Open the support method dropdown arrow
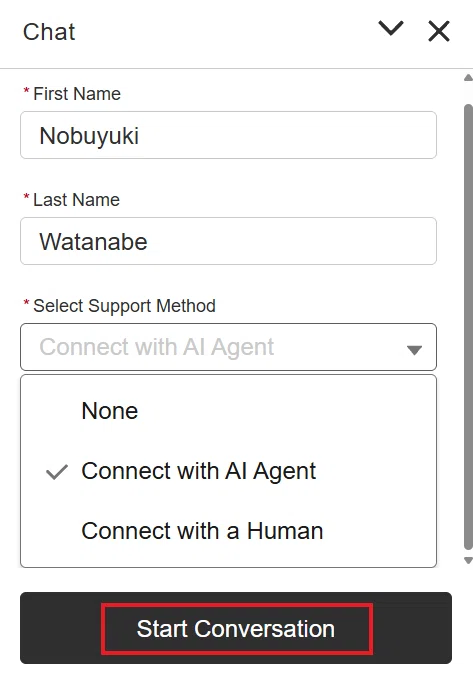473x685 pixels. (414, 349)
